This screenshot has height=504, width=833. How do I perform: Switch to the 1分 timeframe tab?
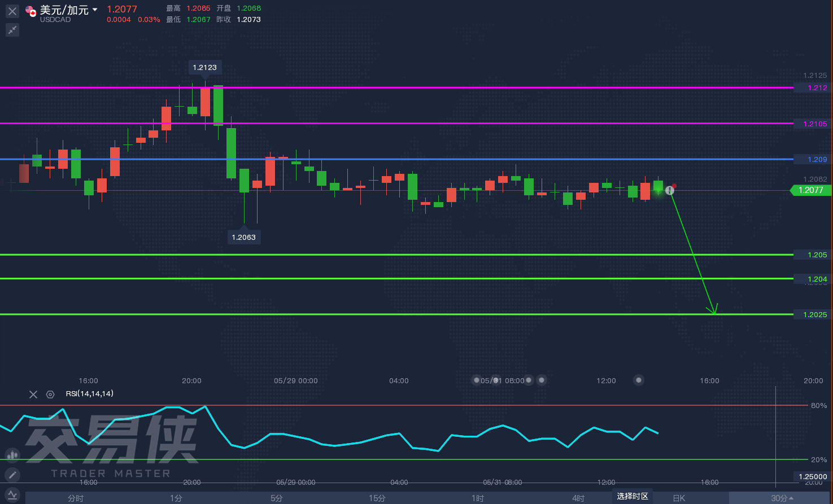(176, 498)
